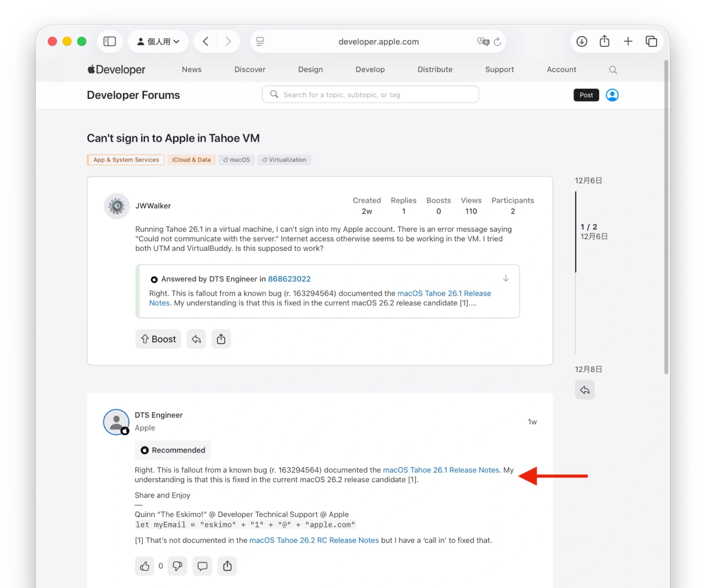706x588 pixels.
Task: Show Safari tab overview
Action: point(651,41)
